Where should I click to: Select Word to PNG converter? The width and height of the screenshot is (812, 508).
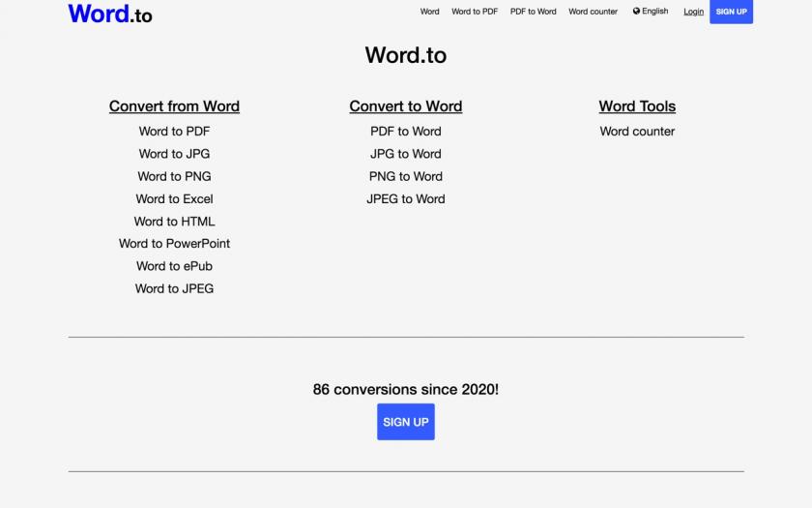click(x=174, y=176)
